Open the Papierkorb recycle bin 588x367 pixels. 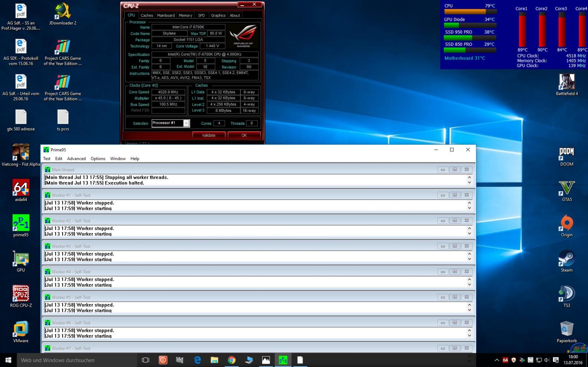(x=566, y=332)
